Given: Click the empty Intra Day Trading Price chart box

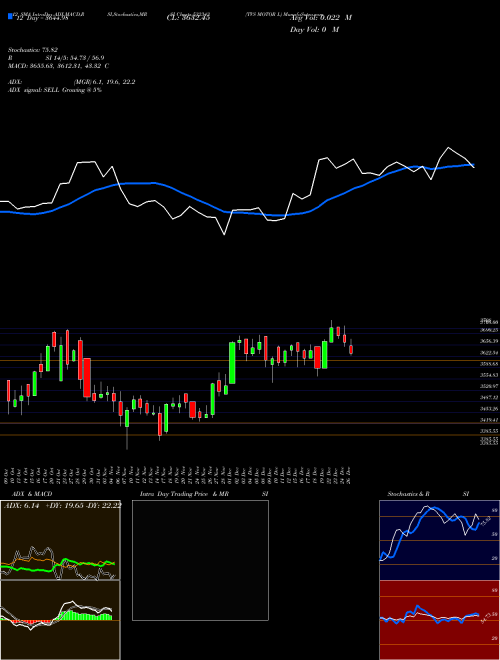Looking at the screenshot, I should tap(200, 560).
